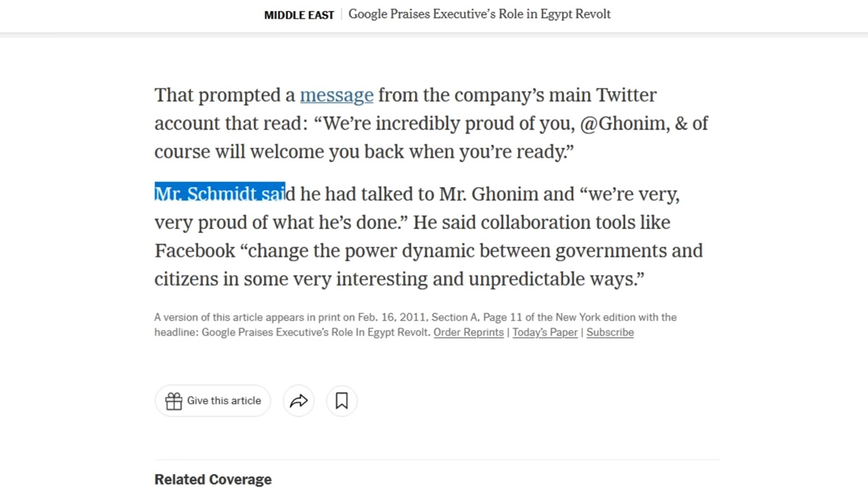The width and height of the screenshot is (868, 488).
Task: Click the gift box icon
Action: (x=174, y=401)
